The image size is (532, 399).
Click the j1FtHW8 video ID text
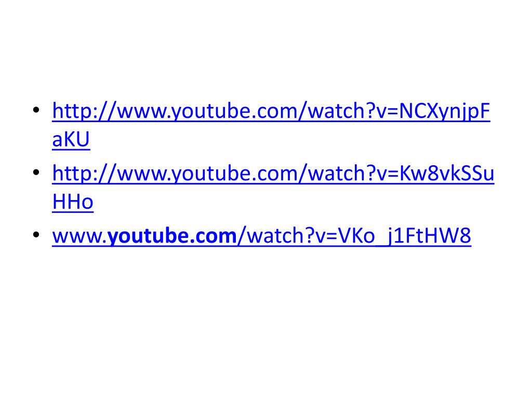[429, 236]
